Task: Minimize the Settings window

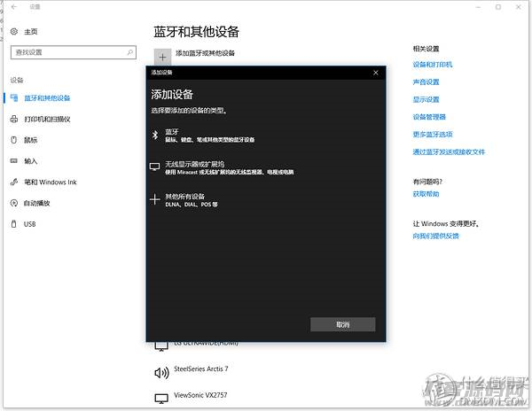Action: 478,7
